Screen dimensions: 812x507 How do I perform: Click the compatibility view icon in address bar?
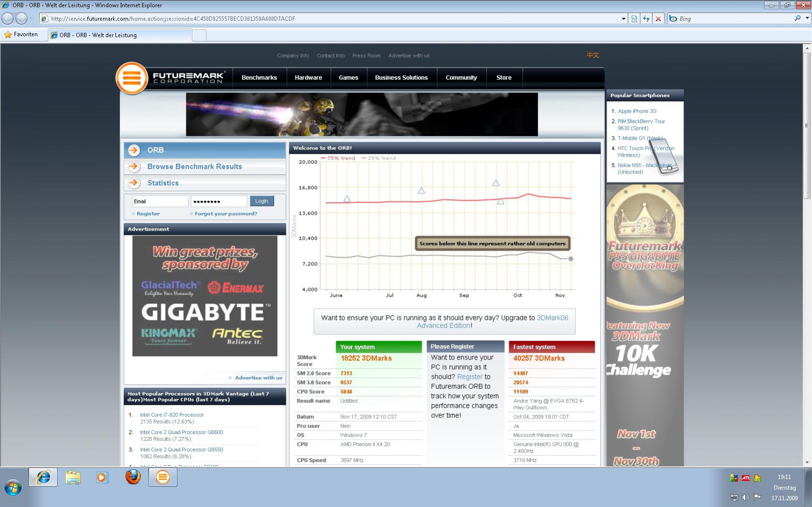pyautogui.click(x=634, y=19)
